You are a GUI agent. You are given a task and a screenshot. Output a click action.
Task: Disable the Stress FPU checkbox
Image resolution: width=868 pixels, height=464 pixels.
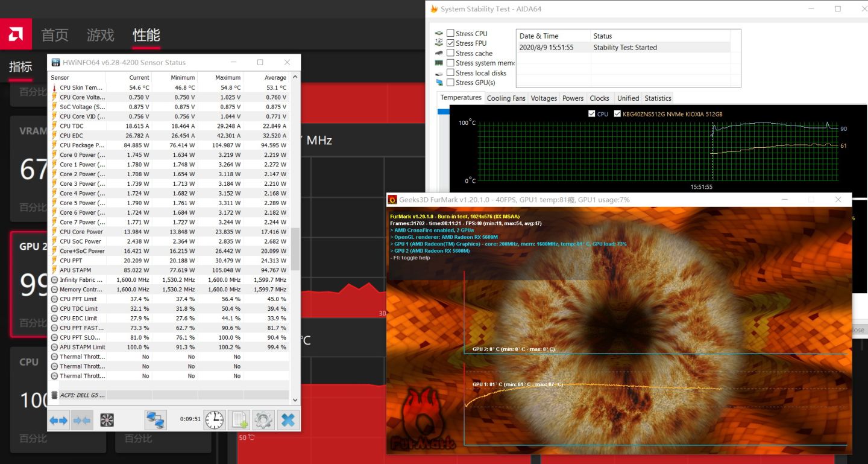point(450,43)
